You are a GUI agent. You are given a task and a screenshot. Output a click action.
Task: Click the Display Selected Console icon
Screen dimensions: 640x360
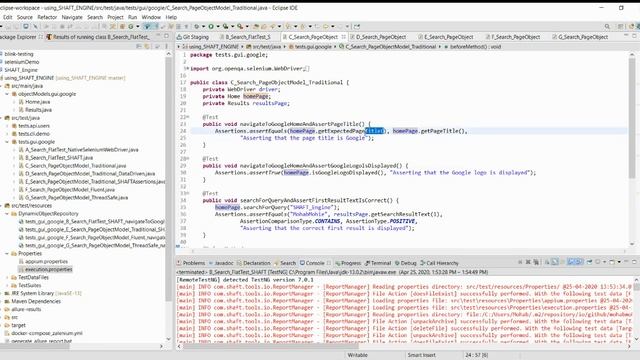click(x=598, y=262)
